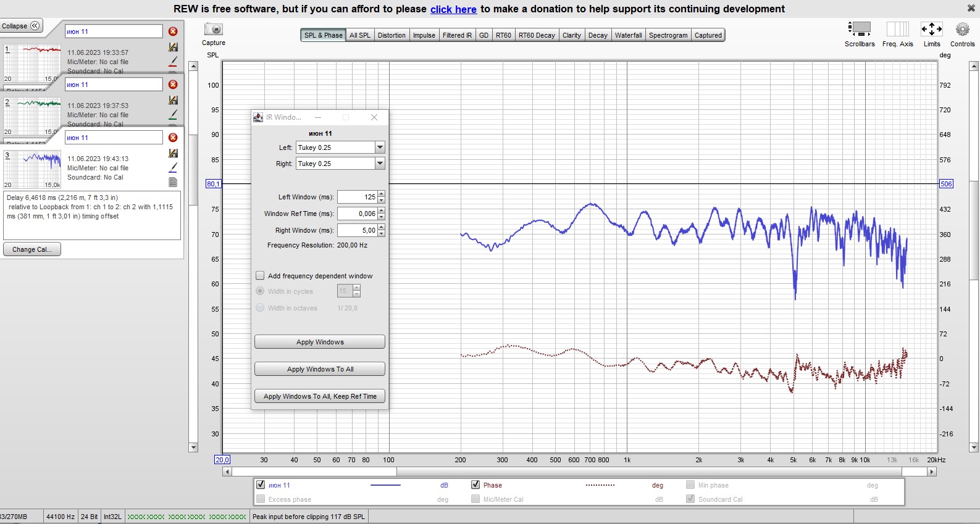Increase the Left Window (ms) value

click(x=382, y=194)
